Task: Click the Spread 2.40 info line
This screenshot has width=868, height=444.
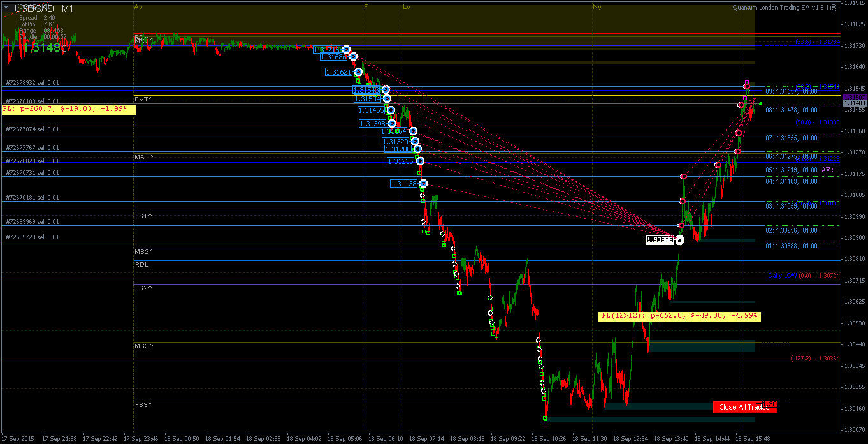Action: [x=37, y=18]
